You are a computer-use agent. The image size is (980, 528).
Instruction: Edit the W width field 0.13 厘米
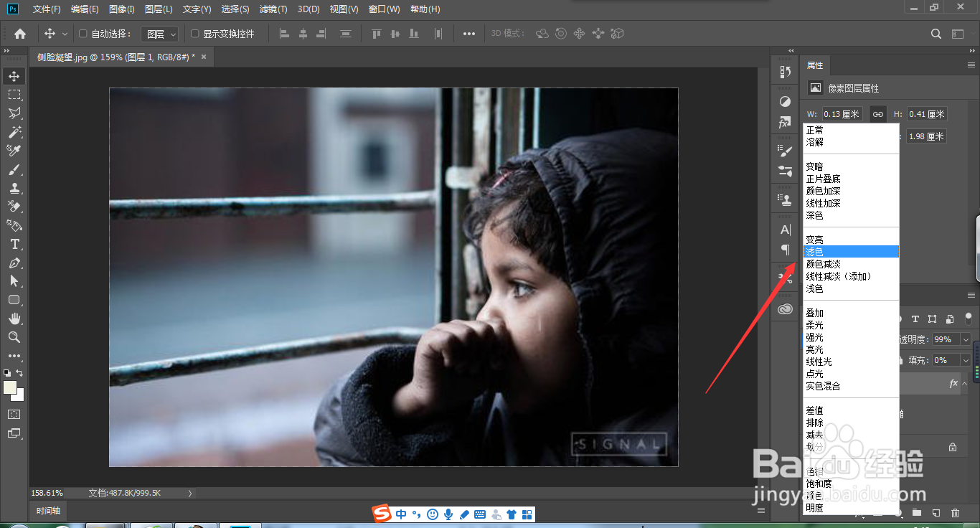click(843, 114)
